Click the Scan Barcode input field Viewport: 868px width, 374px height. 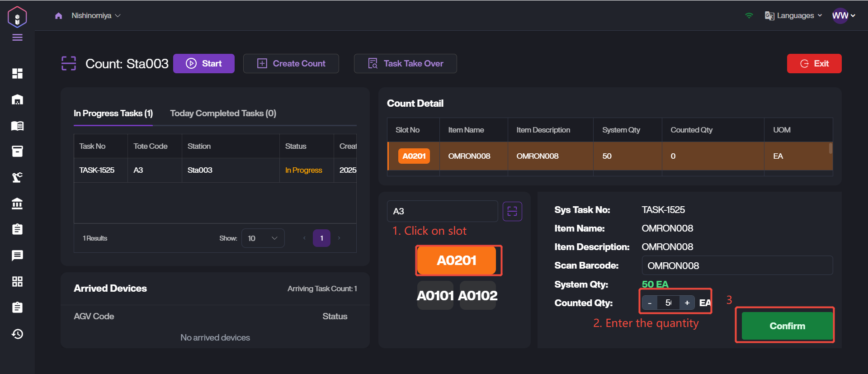pos(737,265)
